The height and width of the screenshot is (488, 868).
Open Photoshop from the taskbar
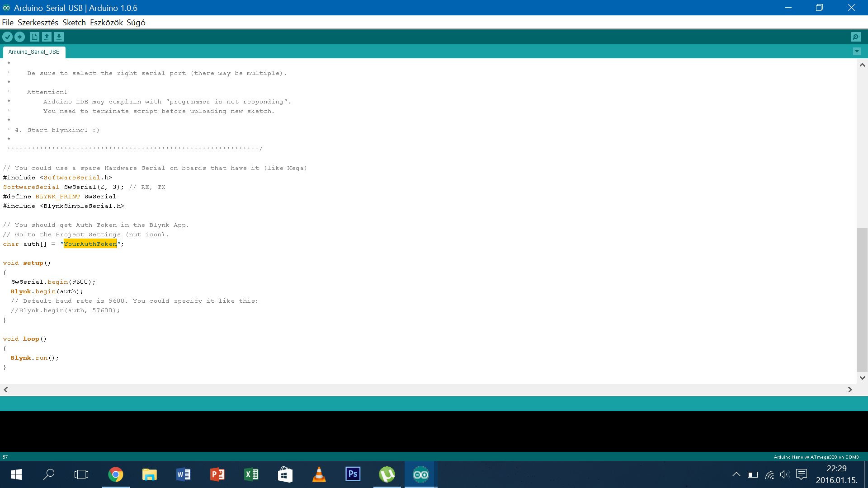coord(353,474)
